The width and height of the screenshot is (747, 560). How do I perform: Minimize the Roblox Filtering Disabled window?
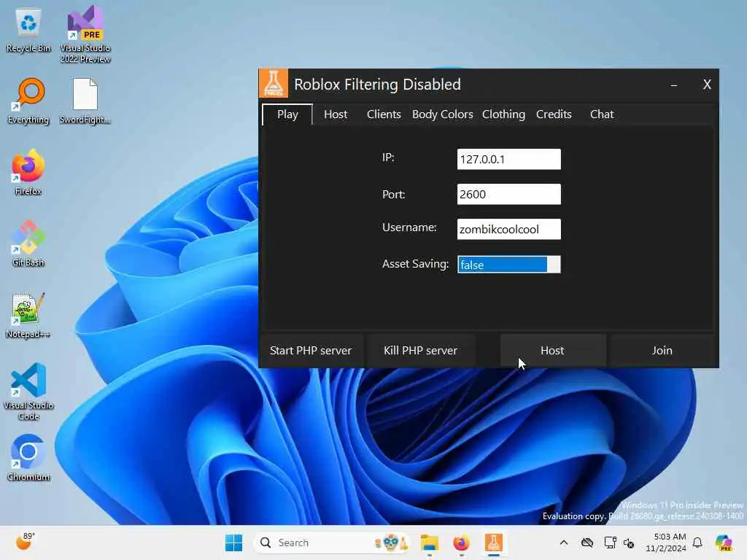coord(673,85)
